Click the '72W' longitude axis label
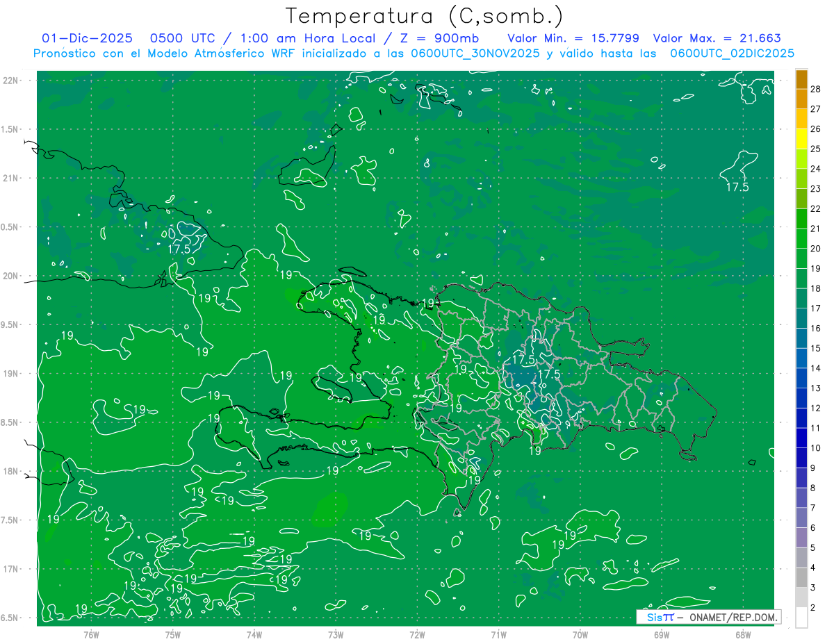The width and height of the screenshot is (834, 644). click(417, 635)
